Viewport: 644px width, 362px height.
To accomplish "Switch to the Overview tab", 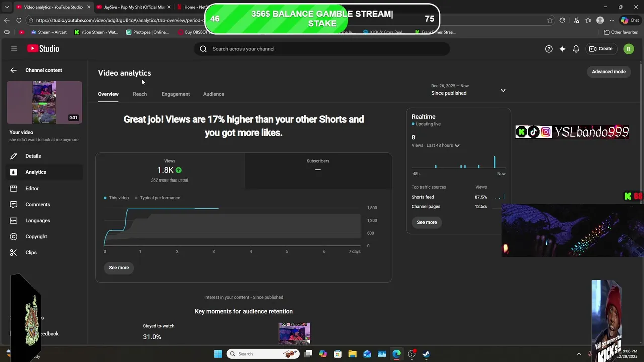I will click(108, 94).
